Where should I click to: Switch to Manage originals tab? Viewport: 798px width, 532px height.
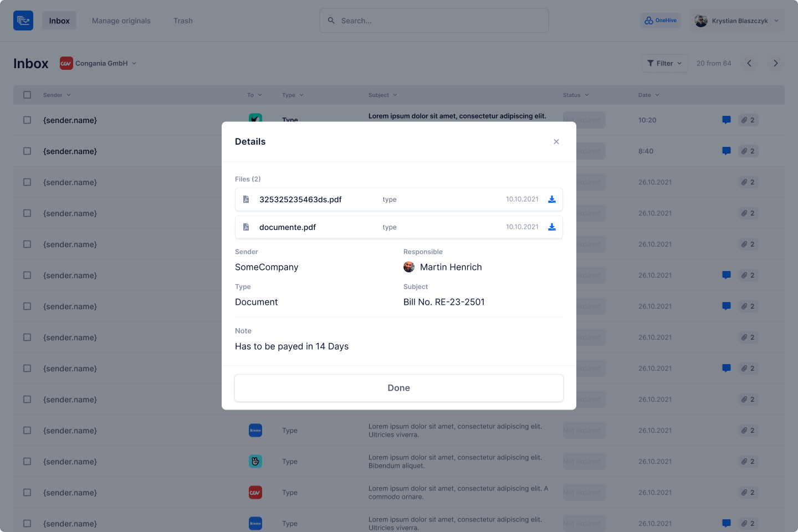(121, 21)
